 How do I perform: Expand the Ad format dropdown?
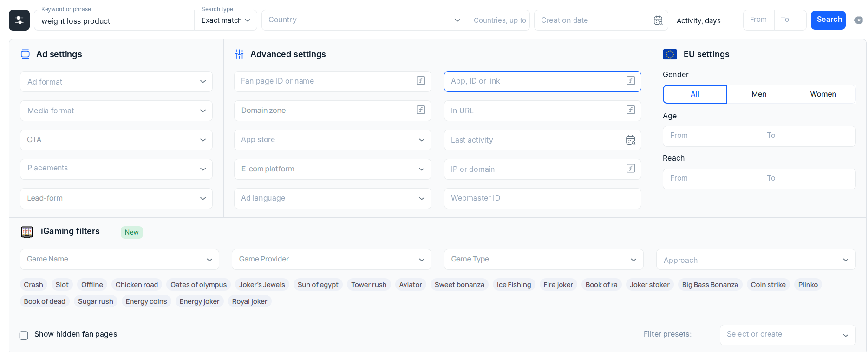116,82
